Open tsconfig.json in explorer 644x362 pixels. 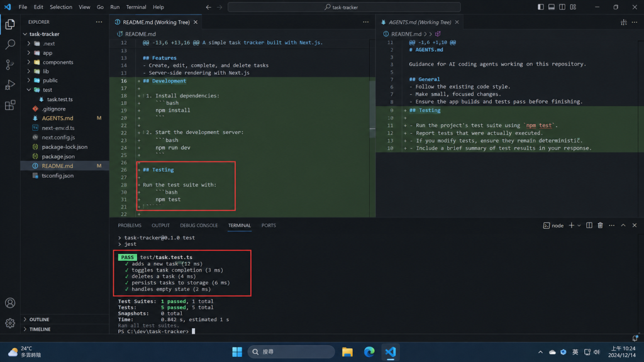57,176
